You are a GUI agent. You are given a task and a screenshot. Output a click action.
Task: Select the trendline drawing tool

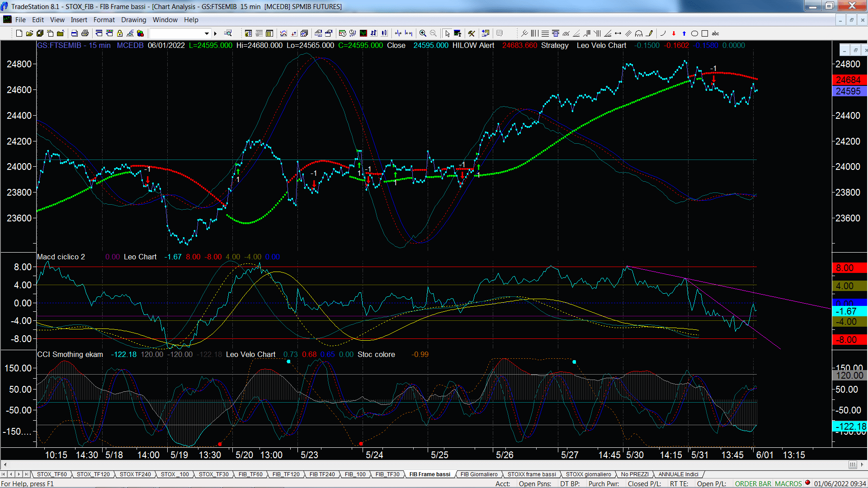524,33
